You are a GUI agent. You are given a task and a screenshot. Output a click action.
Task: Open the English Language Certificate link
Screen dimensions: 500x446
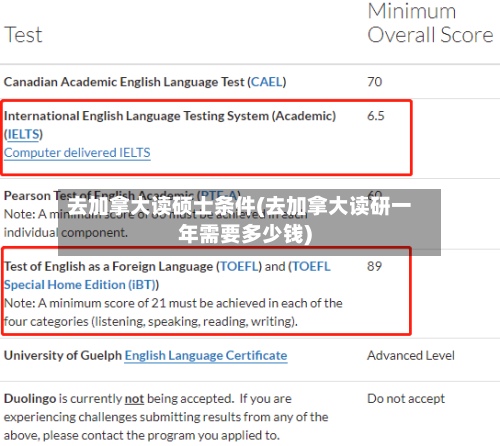tap(206, 356)
